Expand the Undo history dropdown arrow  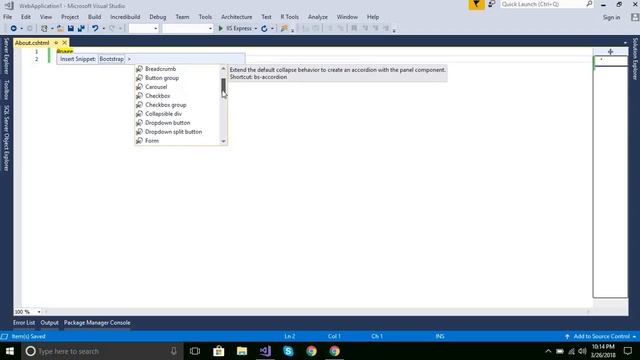tap(104, 29)
